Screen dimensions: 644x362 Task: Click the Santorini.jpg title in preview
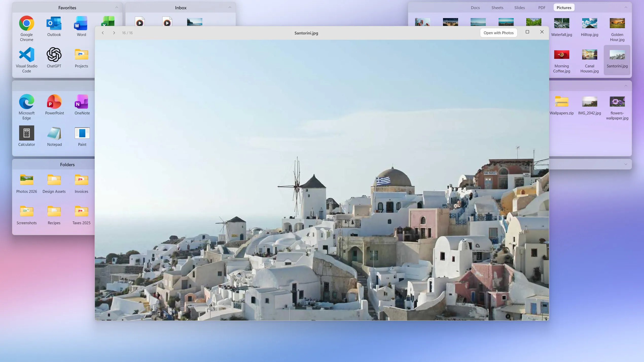click(x=306, y=33)
